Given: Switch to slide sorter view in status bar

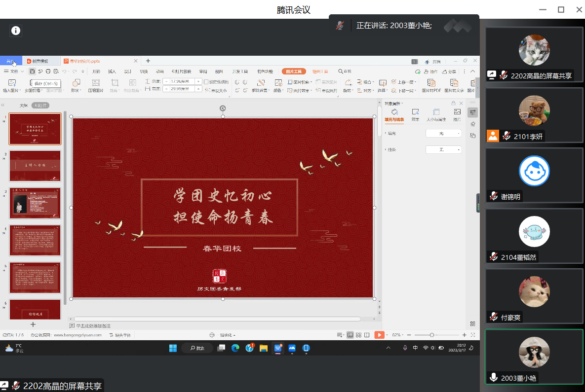Looking at the screenshot, I should pyautogui.click(x=359, y=335).
